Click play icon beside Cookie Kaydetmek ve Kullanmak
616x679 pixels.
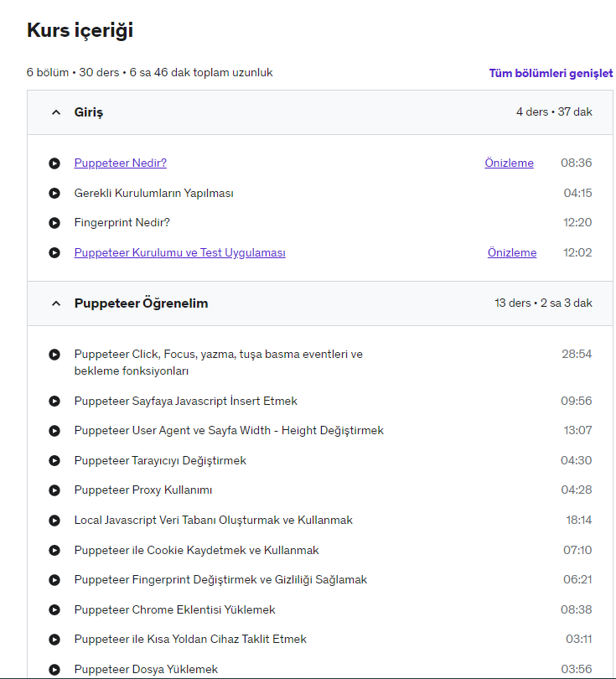pyautogui.click(x=54, y=550)
